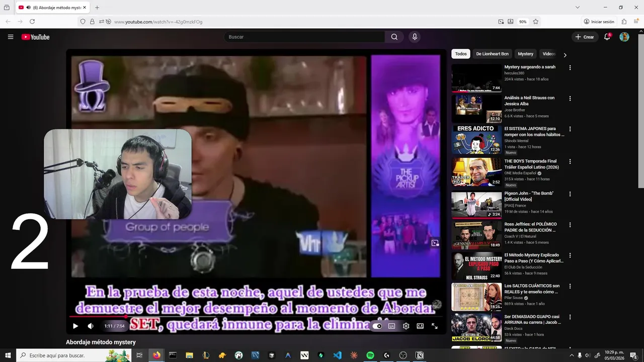Open the YouTube guide hamburger menu

(x=11, y=37)
